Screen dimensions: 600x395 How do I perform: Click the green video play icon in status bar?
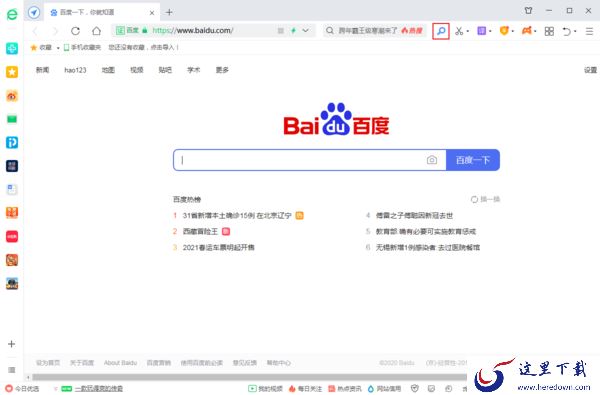click(x=252, y=388)
